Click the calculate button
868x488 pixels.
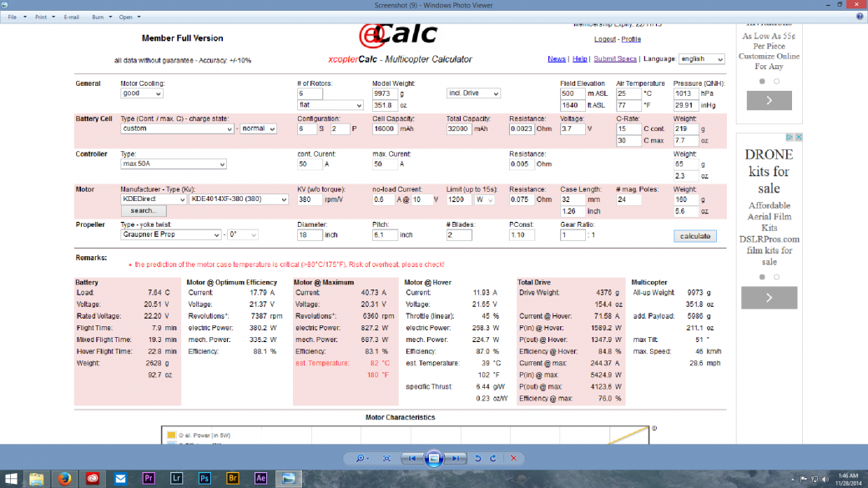[695, 236]
